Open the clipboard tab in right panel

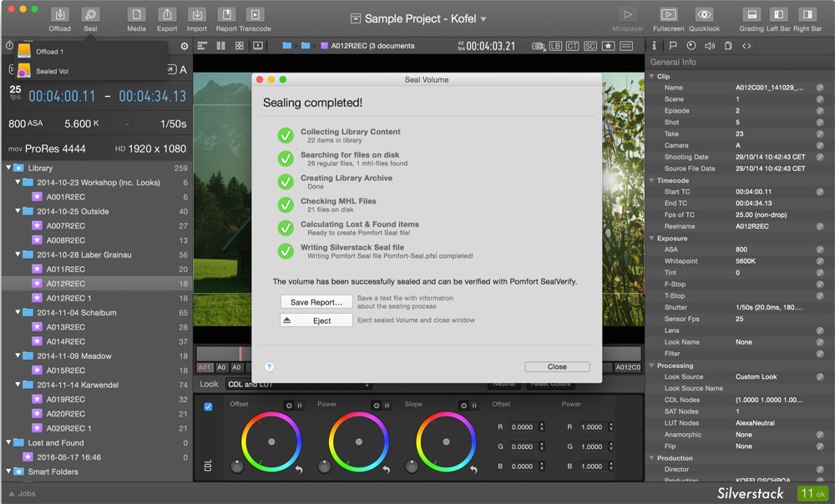click(x=728, y=46)
